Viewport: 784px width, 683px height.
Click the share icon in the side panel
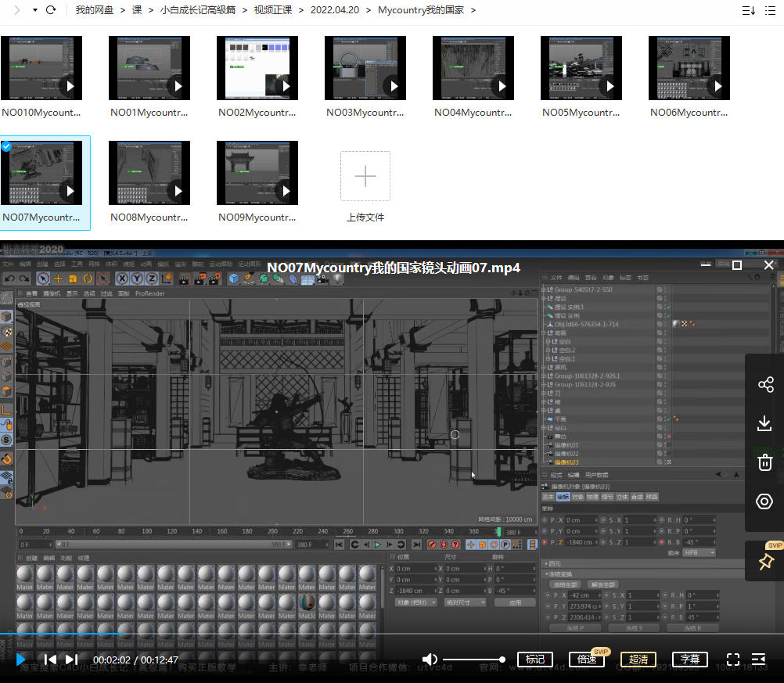(765, 384)
